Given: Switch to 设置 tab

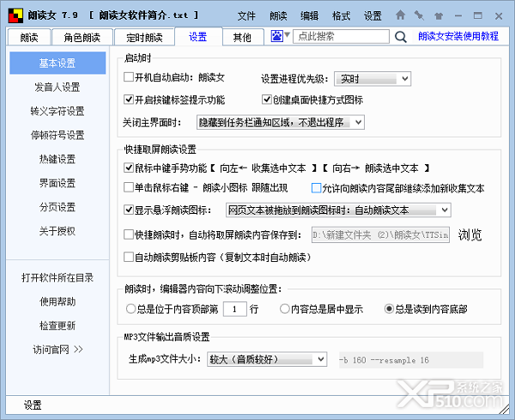Looking at the screenshot, I should 198,36.
